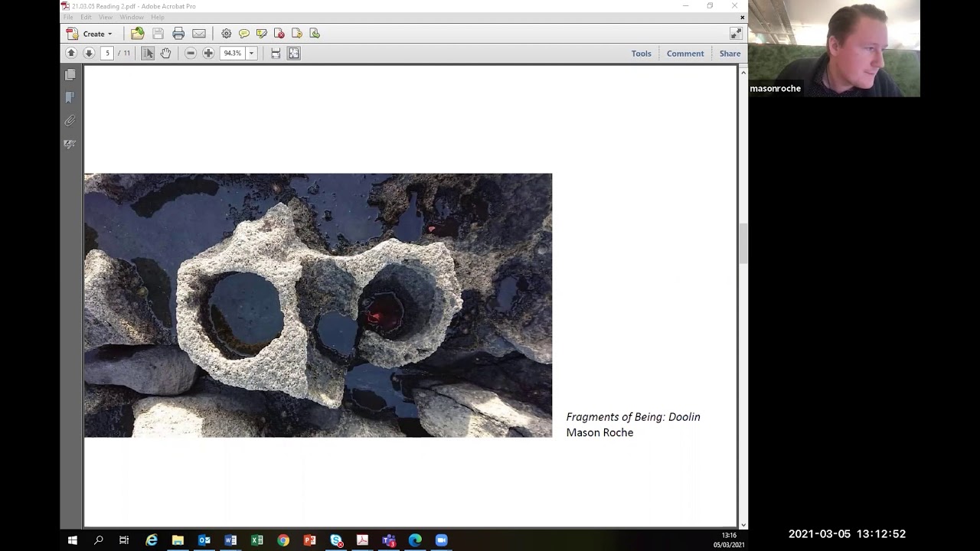Click the Open file folder icon
The height and width of the screenshot is (551, 980).
pyautogui.click(x=138, y=34)
